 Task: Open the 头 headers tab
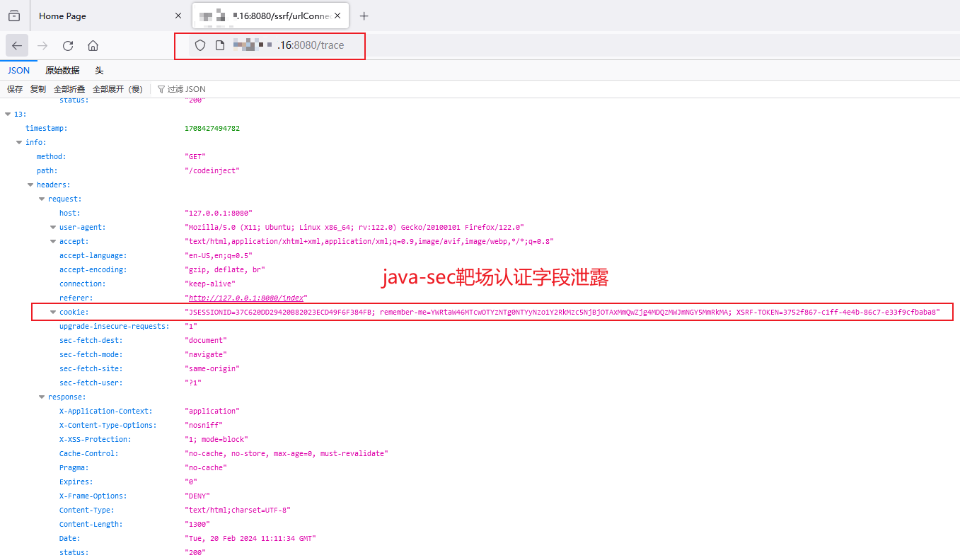point(99,71)
